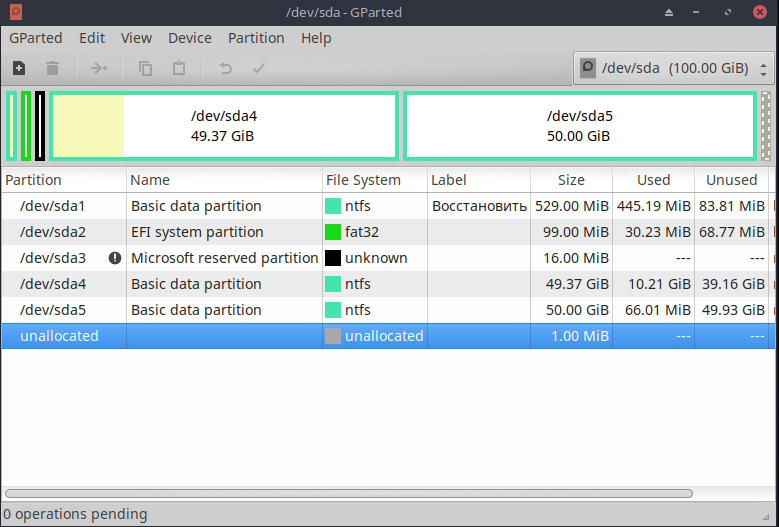779x527 pixels.
Task: Click the Восстановить label cell
Action: pos(479,206)
